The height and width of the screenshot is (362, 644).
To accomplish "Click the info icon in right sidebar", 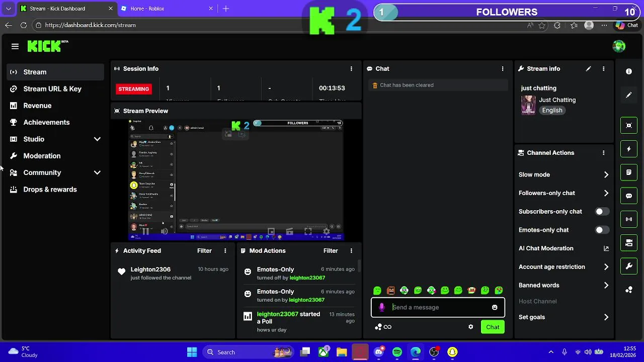I will [629, 71].
